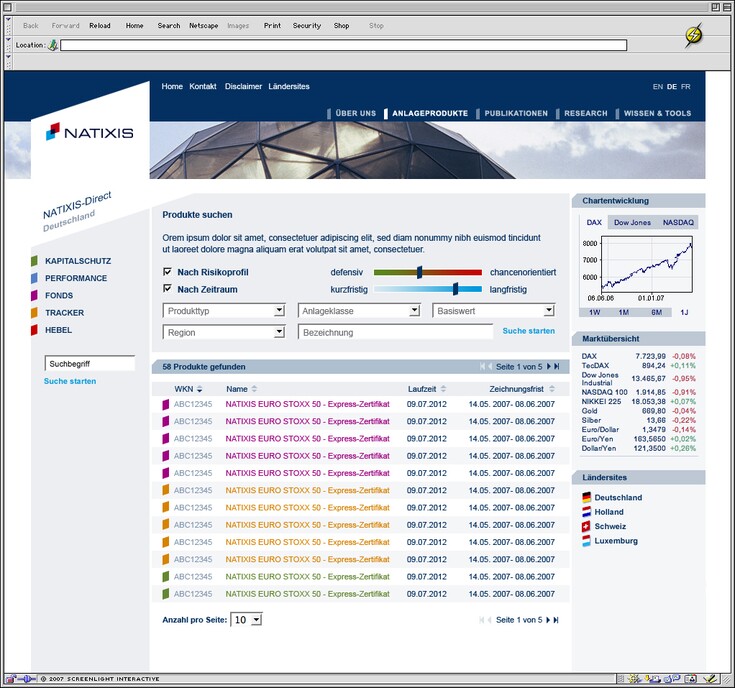
Task: Click the location bookmark icon
Action: pos(53,45)
